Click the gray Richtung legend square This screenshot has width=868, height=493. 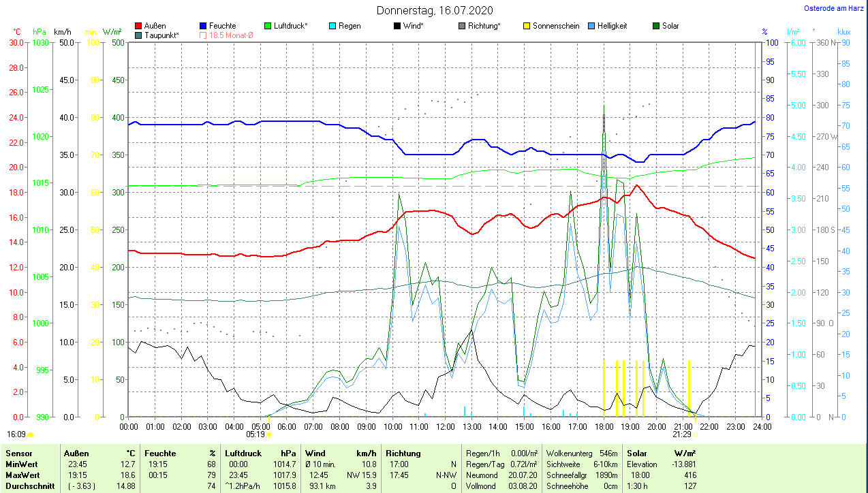pos(461,26)
